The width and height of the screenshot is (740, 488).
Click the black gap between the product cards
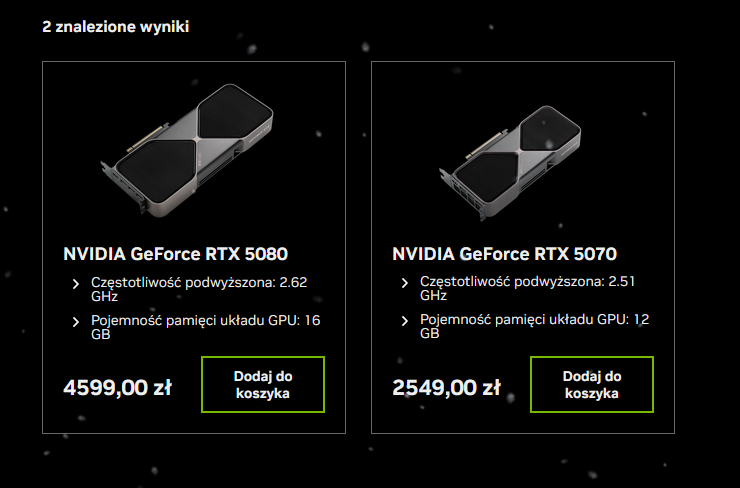pos(358,250)
